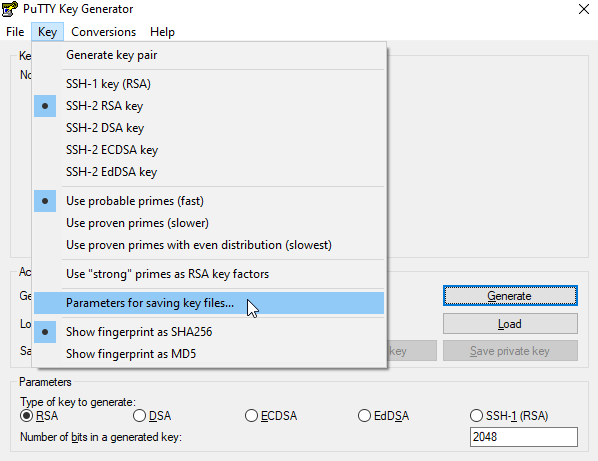Choose Generate key pair menu entry
The image size is (598, 461).
click(x=209, y=55)
